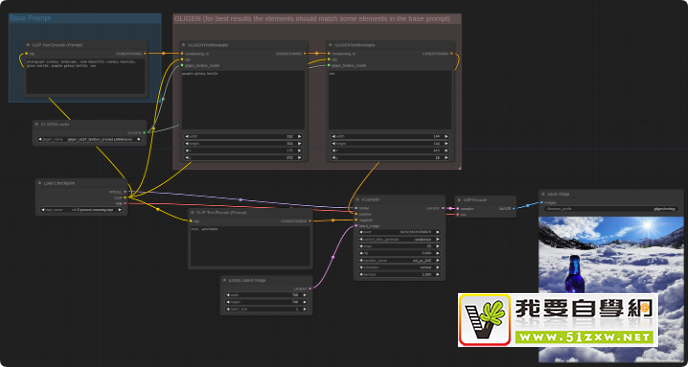This screenshot has height=367, width=688.
Task: Collapse the Empty Latent Image node dot
Action: pos(225,280)
